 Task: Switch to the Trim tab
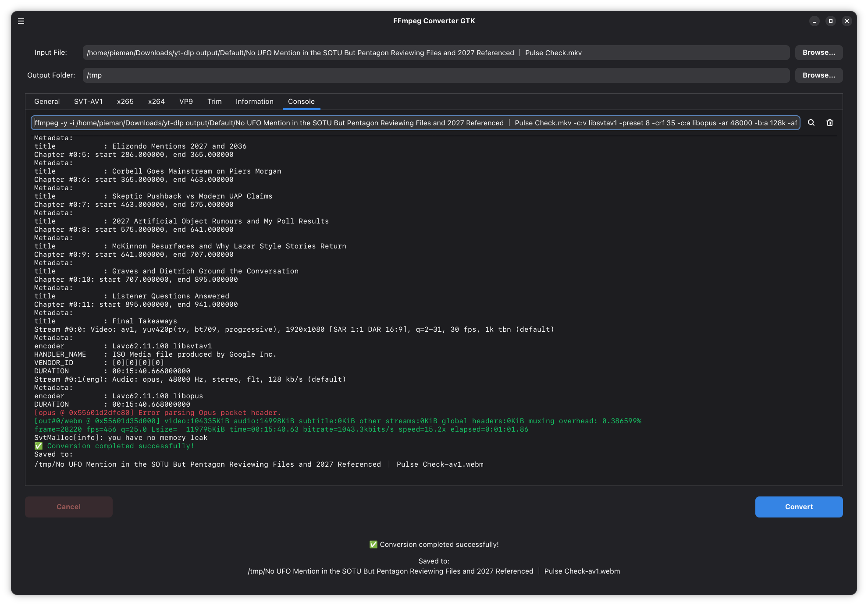(x=214, y=101)
